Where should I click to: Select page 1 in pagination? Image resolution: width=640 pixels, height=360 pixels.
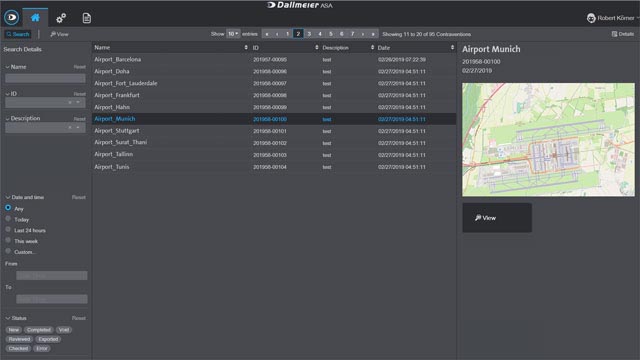tap(287, 34)
